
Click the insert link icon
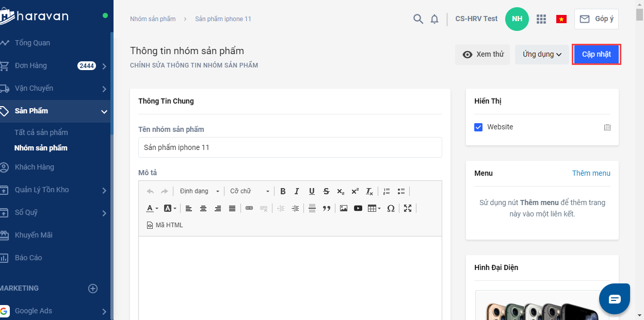coord(249,208)
